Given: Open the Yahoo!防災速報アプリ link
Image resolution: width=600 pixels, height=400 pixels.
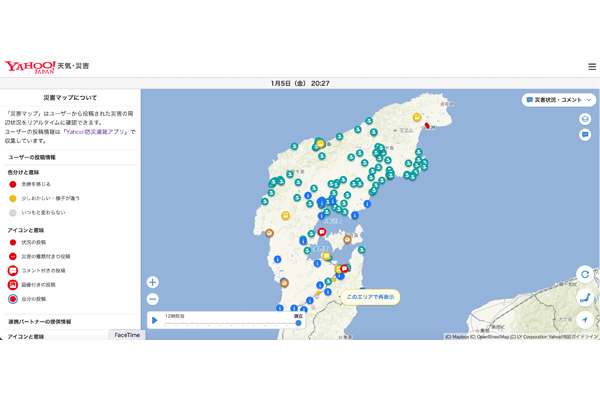Looking at the screenshot, I should [94, 132].
